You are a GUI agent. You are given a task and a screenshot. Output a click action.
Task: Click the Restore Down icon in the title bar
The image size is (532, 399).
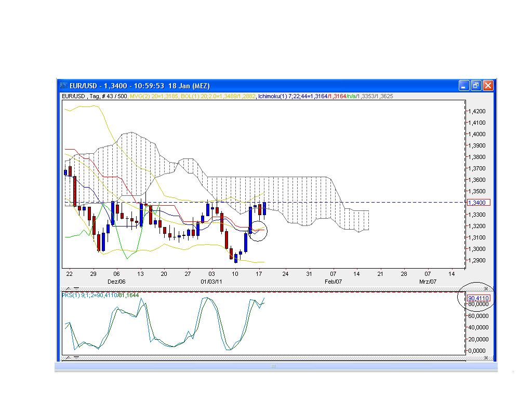(x=475, y=86)
